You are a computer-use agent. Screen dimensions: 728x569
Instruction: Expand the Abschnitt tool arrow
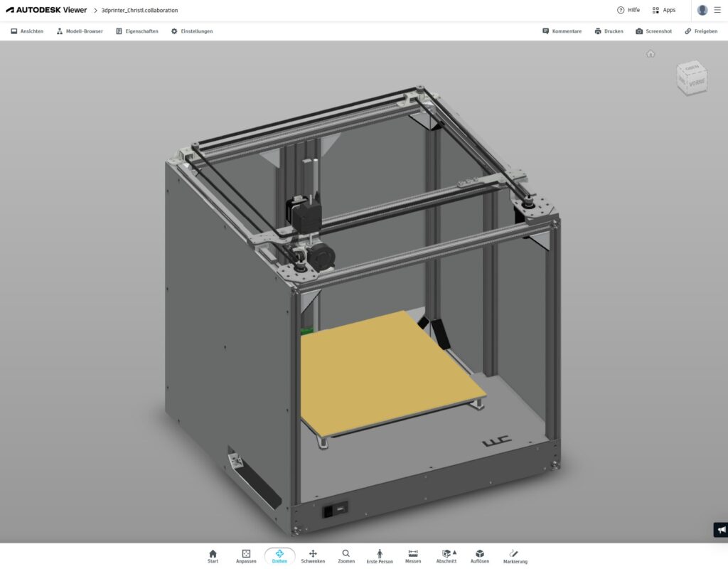(454, 552)
